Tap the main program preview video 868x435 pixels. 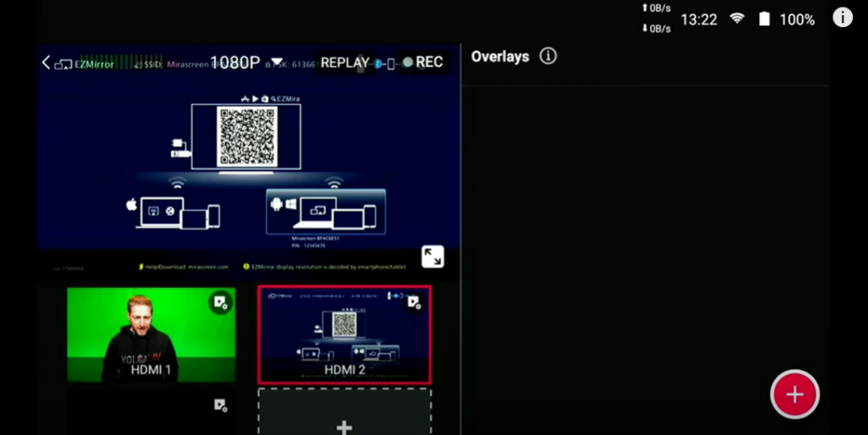tap(248, 162)
